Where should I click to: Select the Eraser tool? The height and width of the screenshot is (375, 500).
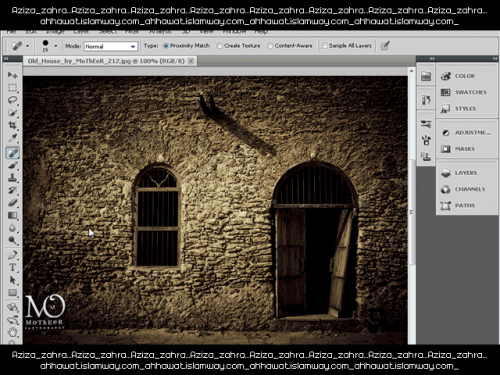tap(13, 203)
